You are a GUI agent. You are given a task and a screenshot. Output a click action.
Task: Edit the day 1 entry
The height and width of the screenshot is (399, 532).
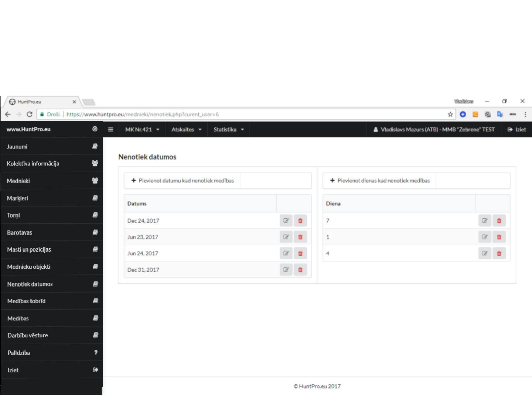tap(485, 237)
